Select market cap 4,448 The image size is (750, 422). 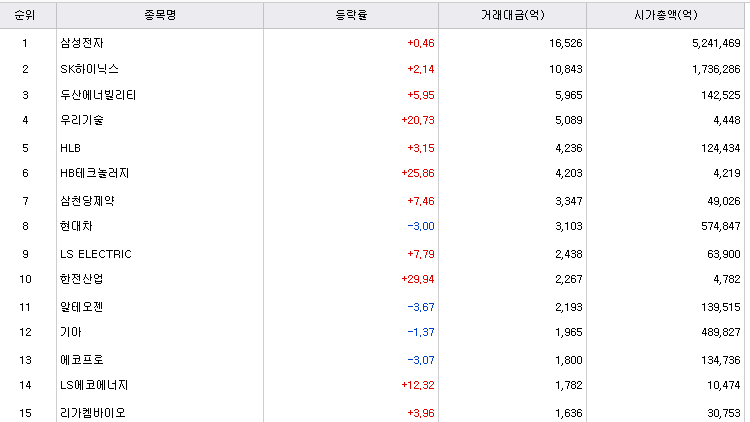[x=727, y=120]
